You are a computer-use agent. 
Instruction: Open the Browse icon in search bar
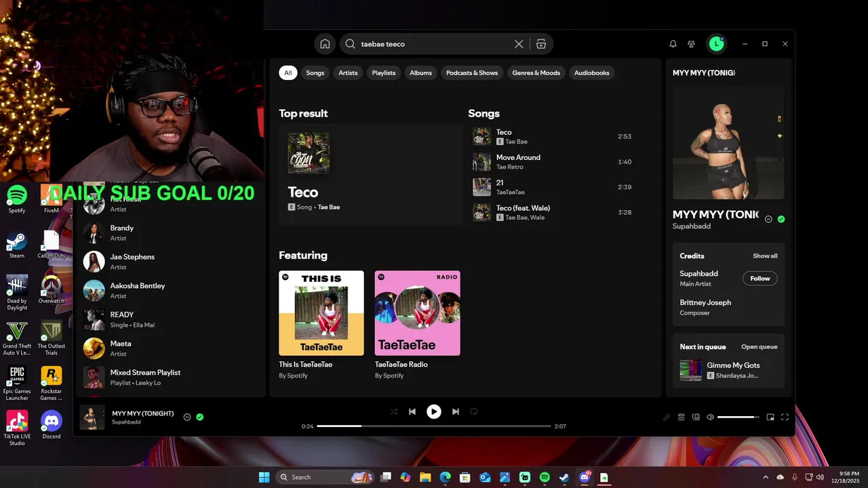(x=541, y=44)
